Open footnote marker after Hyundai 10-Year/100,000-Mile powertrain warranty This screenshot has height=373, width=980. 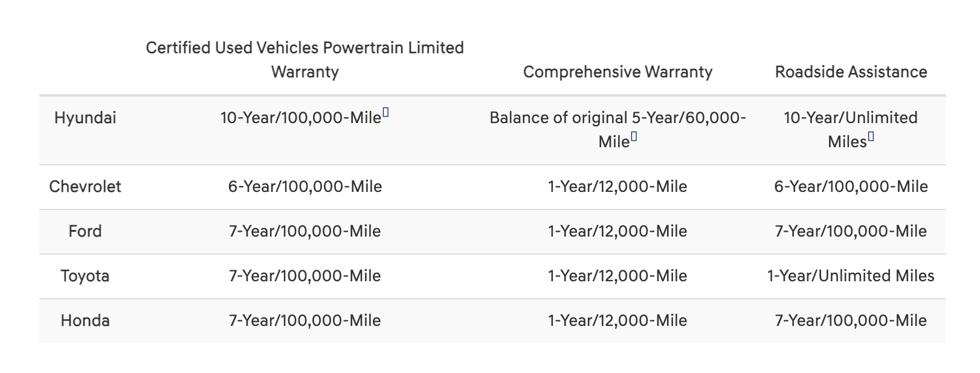coord(385,113)
